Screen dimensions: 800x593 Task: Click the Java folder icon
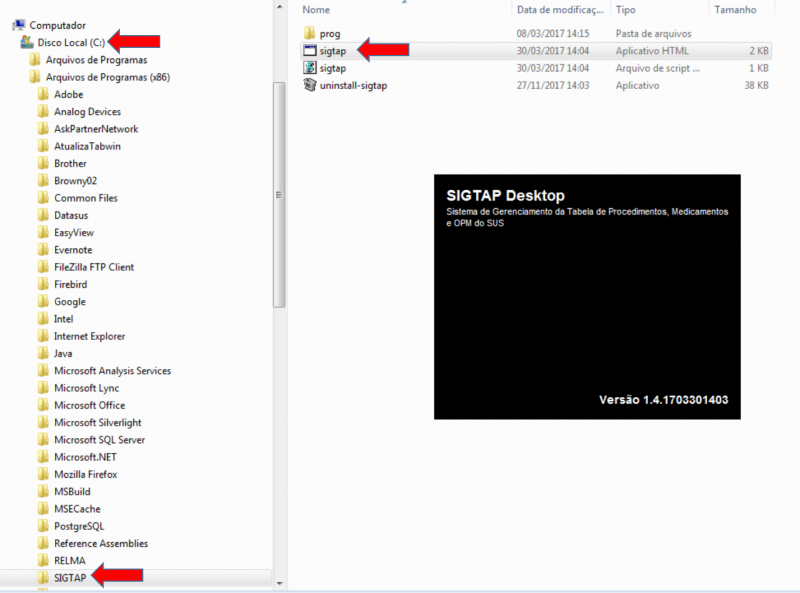click(x=43, y=354)
